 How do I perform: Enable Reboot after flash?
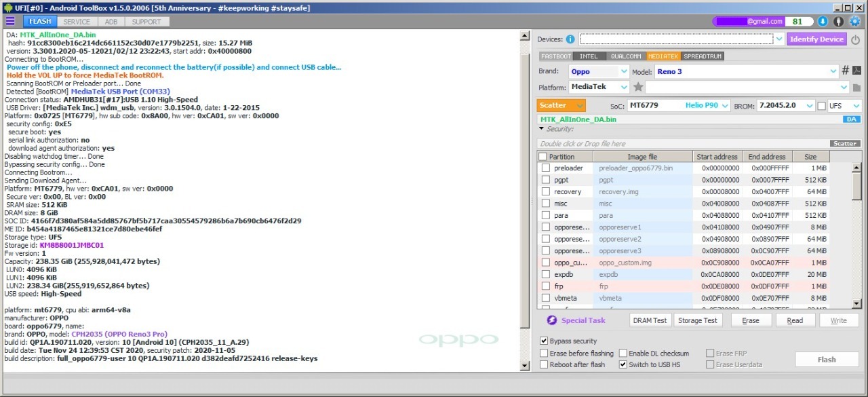click(x=544, y=364)
